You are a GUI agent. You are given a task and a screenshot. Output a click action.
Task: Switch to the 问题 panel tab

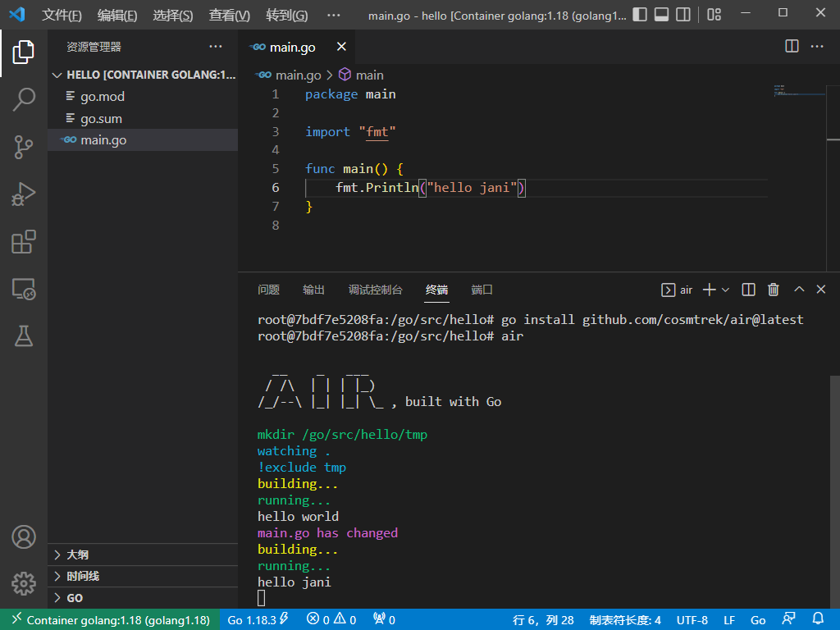pyautogui.click(x=268, y=290)
